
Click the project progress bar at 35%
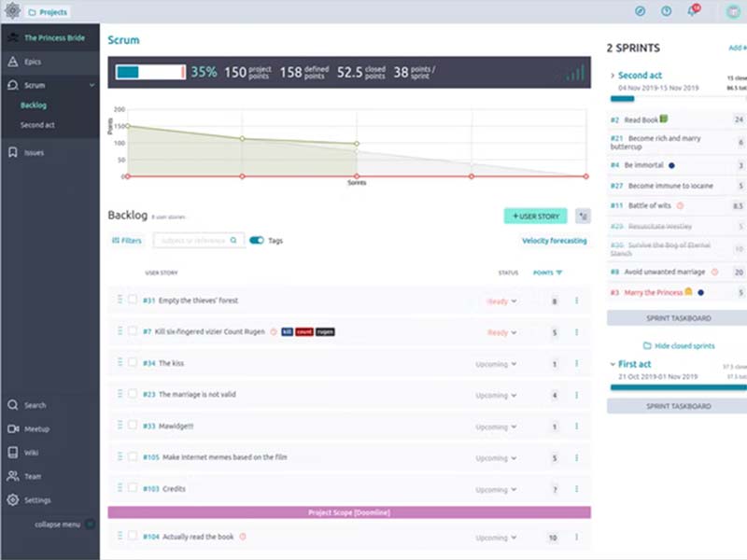[150, 72]
